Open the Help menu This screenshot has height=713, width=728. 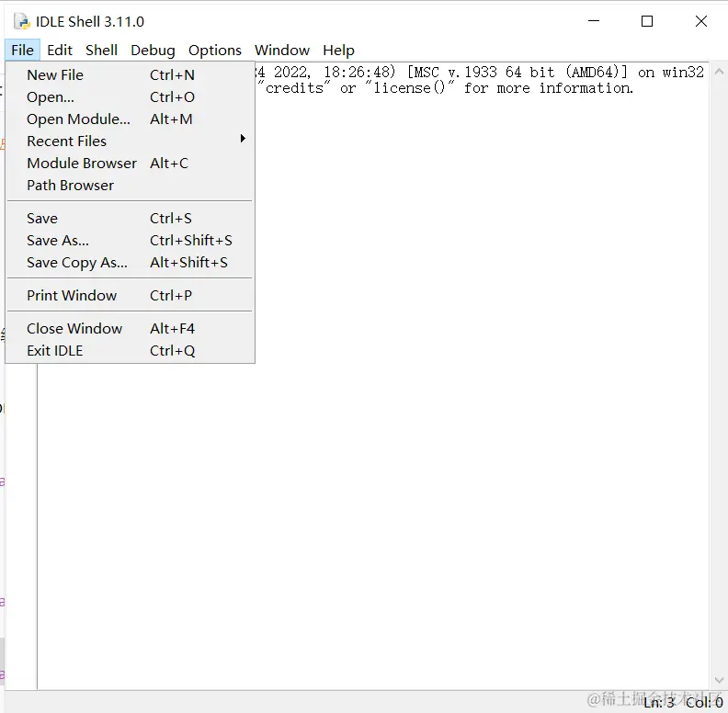point(338,50)
